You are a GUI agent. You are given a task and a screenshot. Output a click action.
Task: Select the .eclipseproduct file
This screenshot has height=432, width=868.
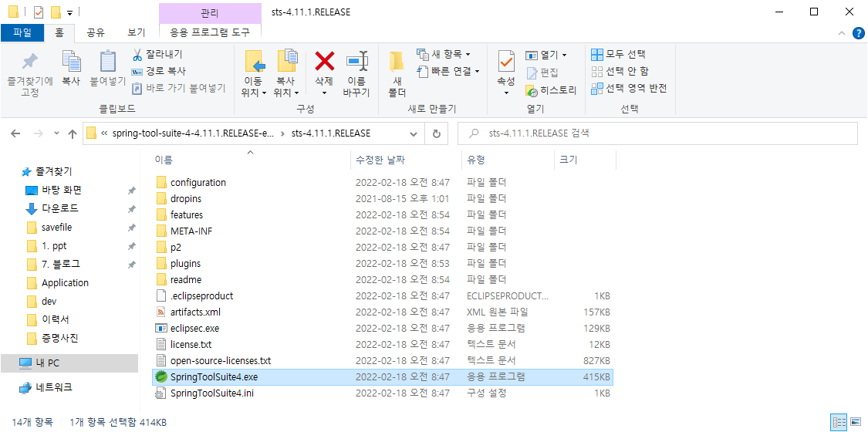pos(382,296)
